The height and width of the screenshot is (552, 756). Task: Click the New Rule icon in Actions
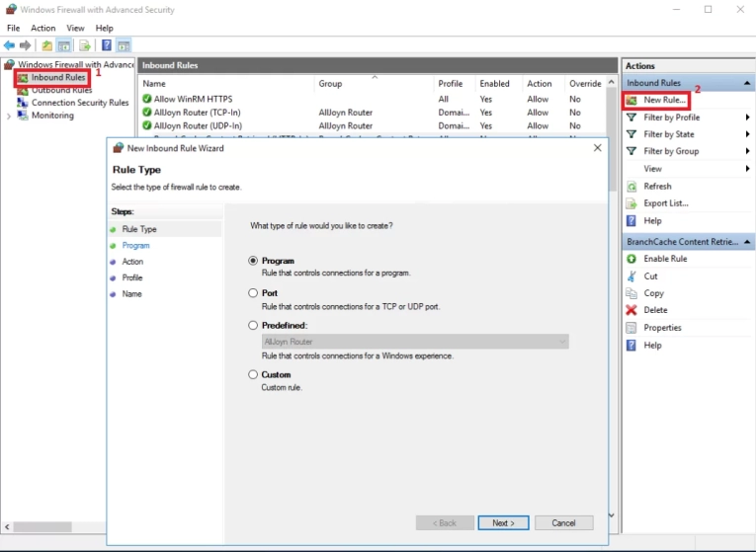[x=632, y=101]
